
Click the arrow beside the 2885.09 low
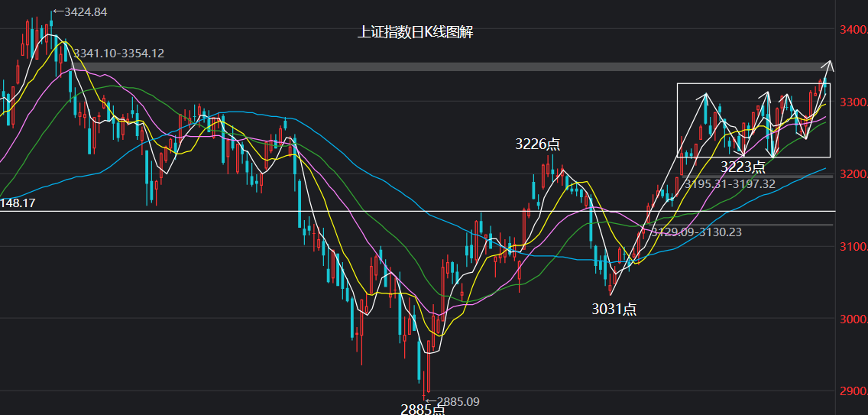click(429, 401)
